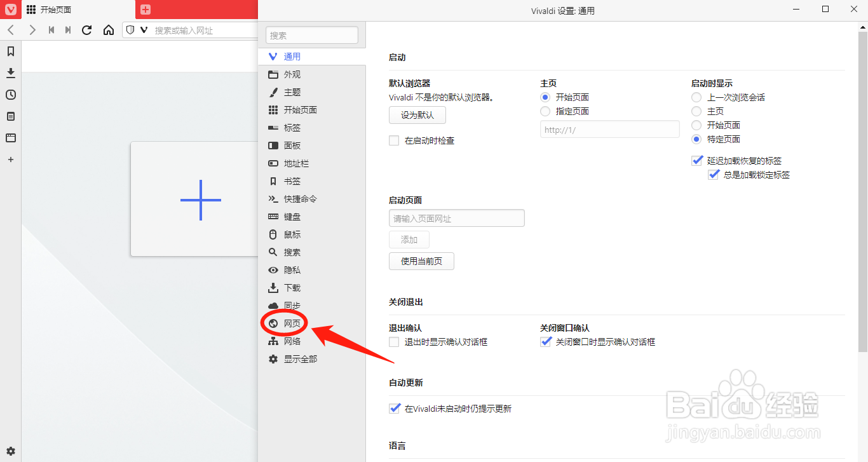Click the 请输入页面网址 input field
Image resolution: width=868 pixels, height=462 pixels.
pos(457,218)
